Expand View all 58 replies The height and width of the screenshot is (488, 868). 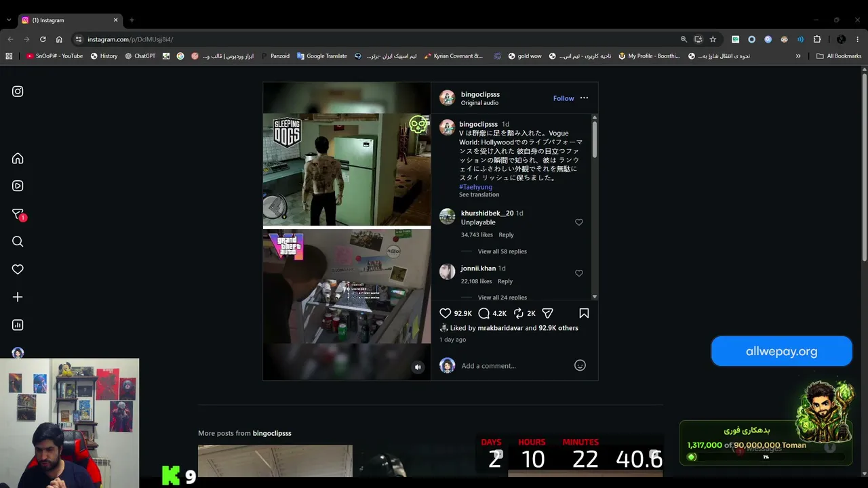pos(502,251)
